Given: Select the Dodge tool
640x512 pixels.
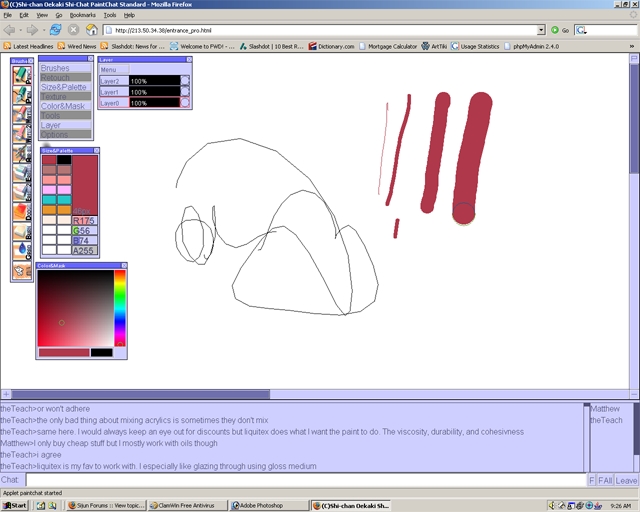Looking at the screenshot, I should click(x=22, y=212).
